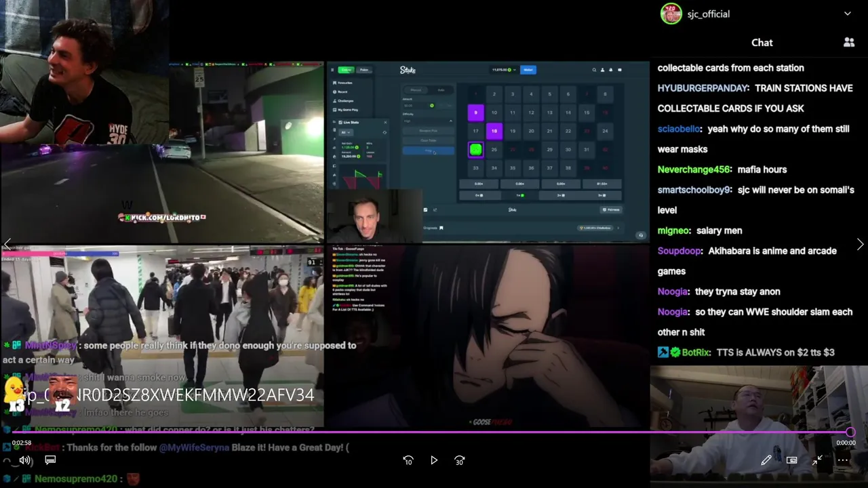Open the Stake search magnifier icon

(x=594, y=70)
